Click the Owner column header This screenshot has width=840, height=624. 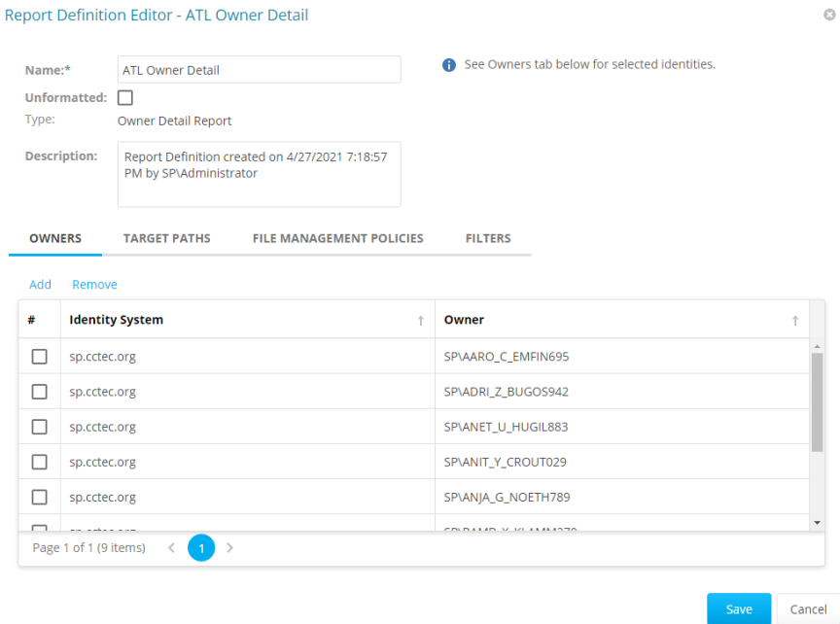622,320
